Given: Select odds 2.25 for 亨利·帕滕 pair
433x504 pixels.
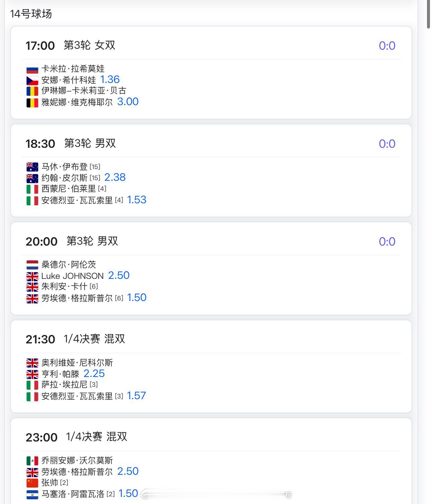Looking at the screenshot, I should coord(94,374).
